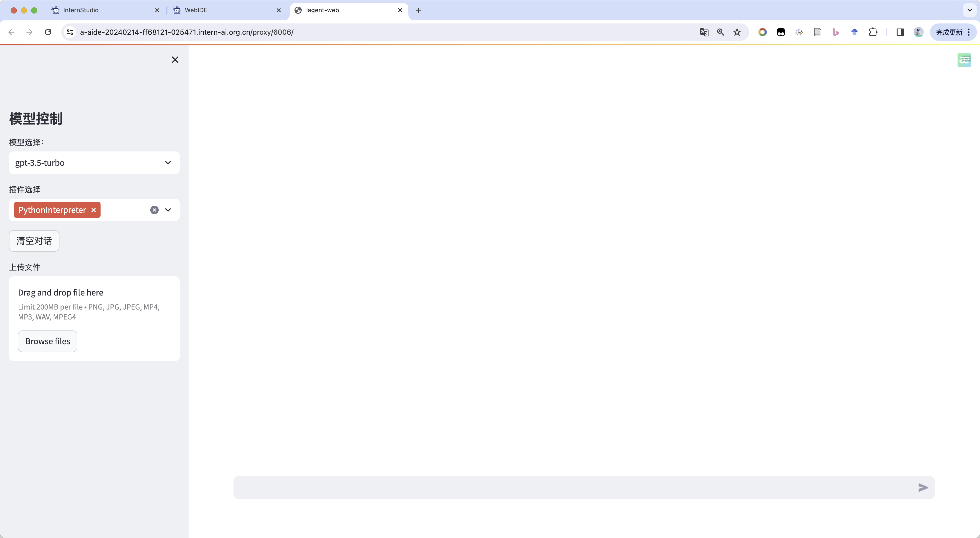The image size is (980, 538).
Task: Remove the PythonInterpreter plugin tag
Action: [x=94, y=210]
